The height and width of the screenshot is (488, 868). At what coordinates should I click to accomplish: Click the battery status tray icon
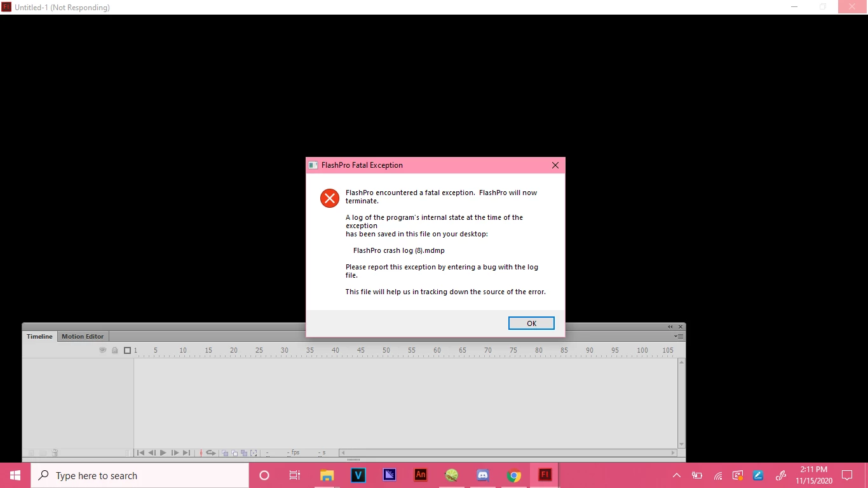pyautogui.click(x=697, y=475)
